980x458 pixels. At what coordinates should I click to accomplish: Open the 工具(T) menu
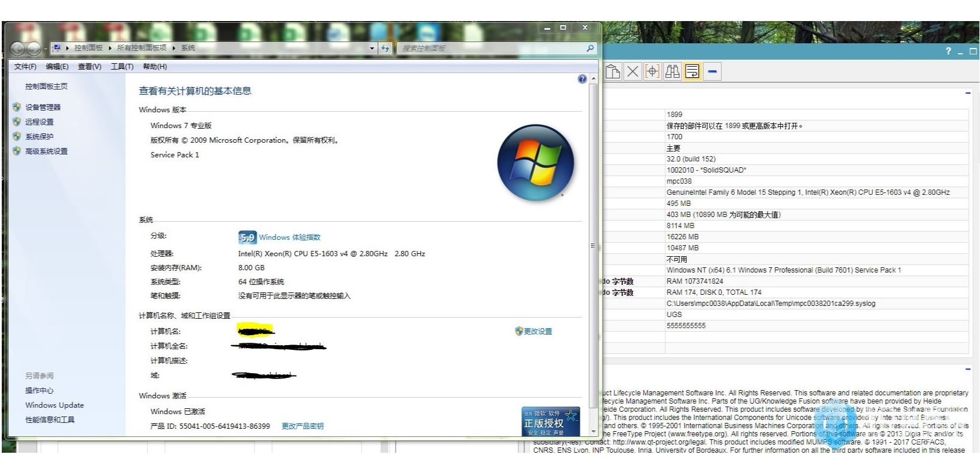[122, 67]
